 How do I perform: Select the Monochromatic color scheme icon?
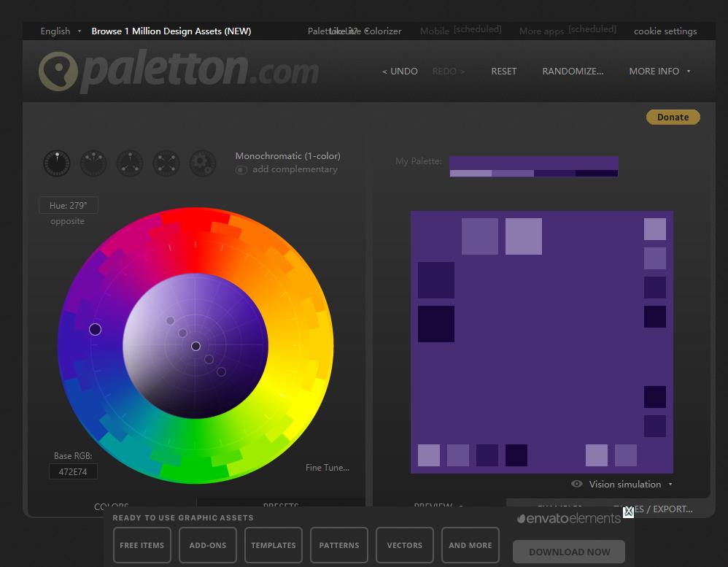click(57, 163)
